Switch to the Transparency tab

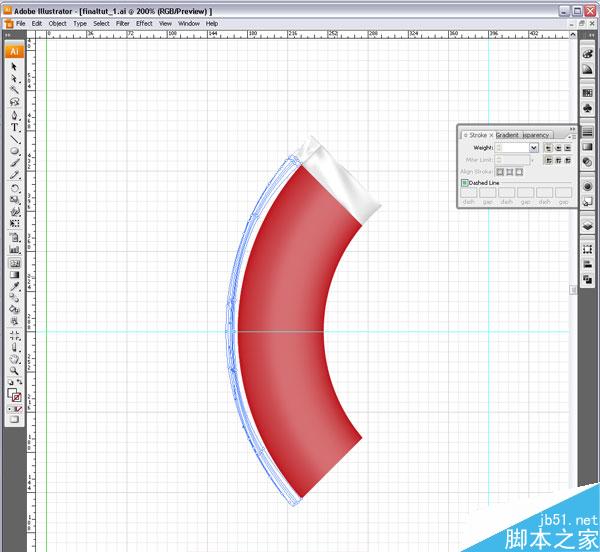click(x=536, y=135)
